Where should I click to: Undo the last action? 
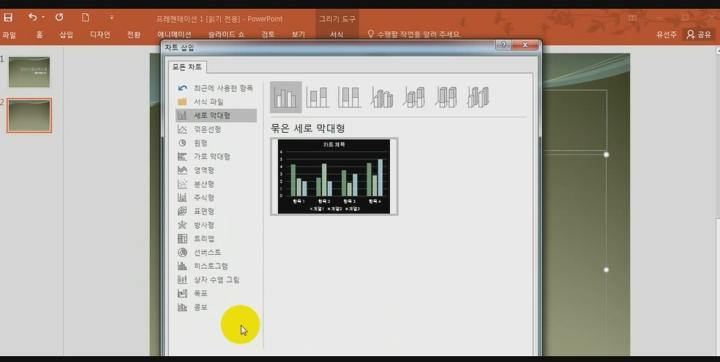32,17
